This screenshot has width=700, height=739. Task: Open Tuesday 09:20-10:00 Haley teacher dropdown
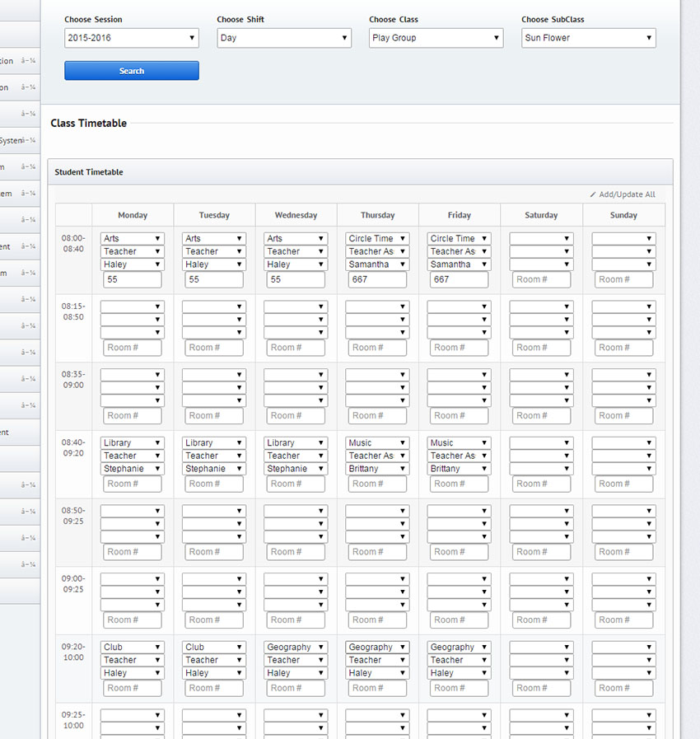click(214, 673)
